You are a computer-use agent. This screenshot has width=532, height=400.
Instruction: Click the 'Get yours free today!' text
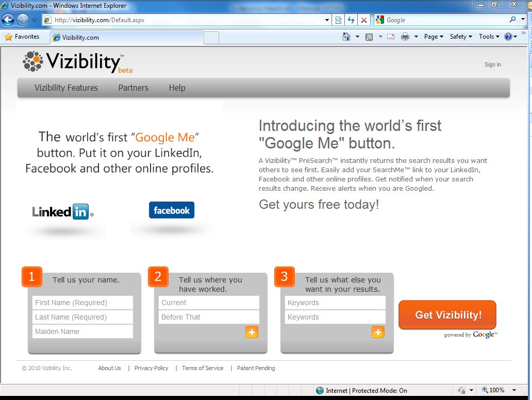click(x=319, y=205)
